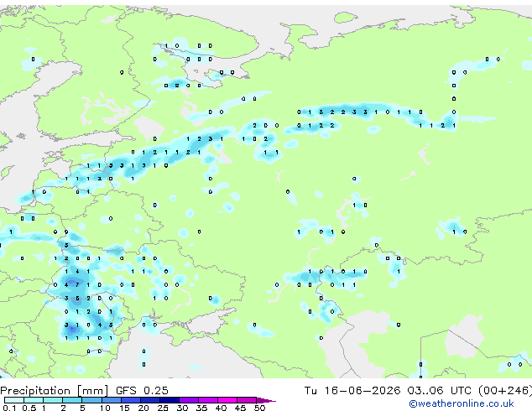Click the 'Tu 16-06-2026 03..06 UTC' timestamp
The height and width of the screenshot is (411, 532).
pos(388,391)
